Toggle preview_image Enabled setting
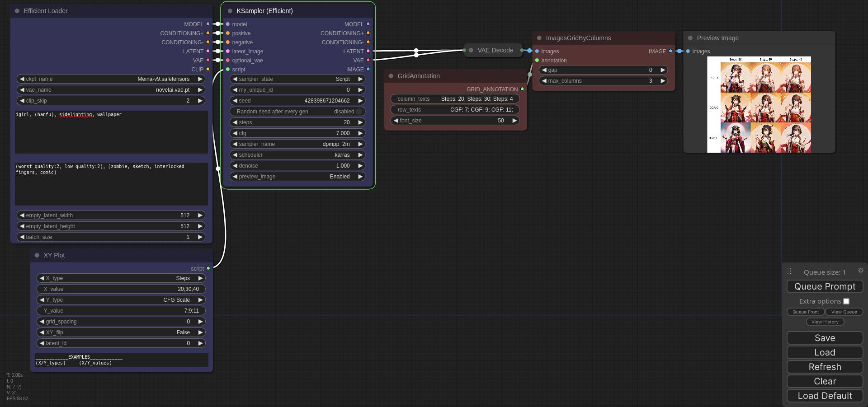Viewport: 868px width, 407px height. 297,177
